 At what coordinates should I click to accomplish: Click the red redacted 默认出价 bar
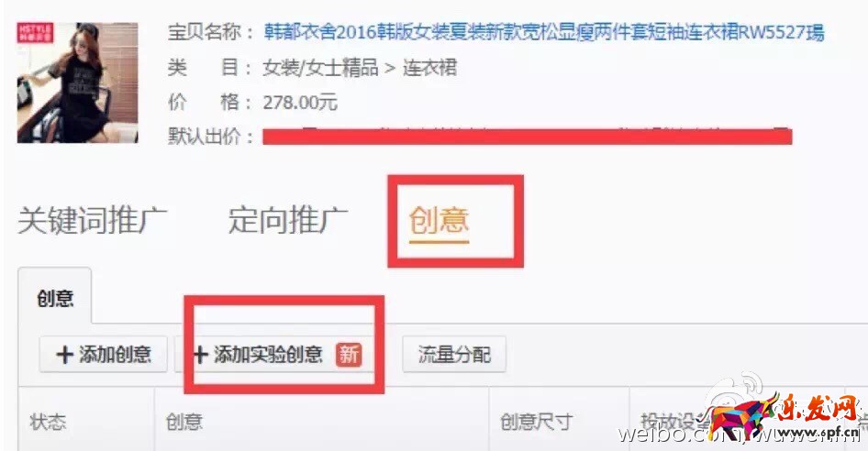pos(527,137)
